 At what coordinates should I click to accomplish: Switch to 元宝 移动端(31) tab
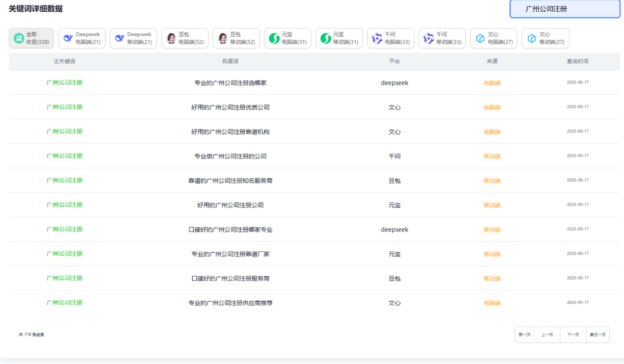339,38
